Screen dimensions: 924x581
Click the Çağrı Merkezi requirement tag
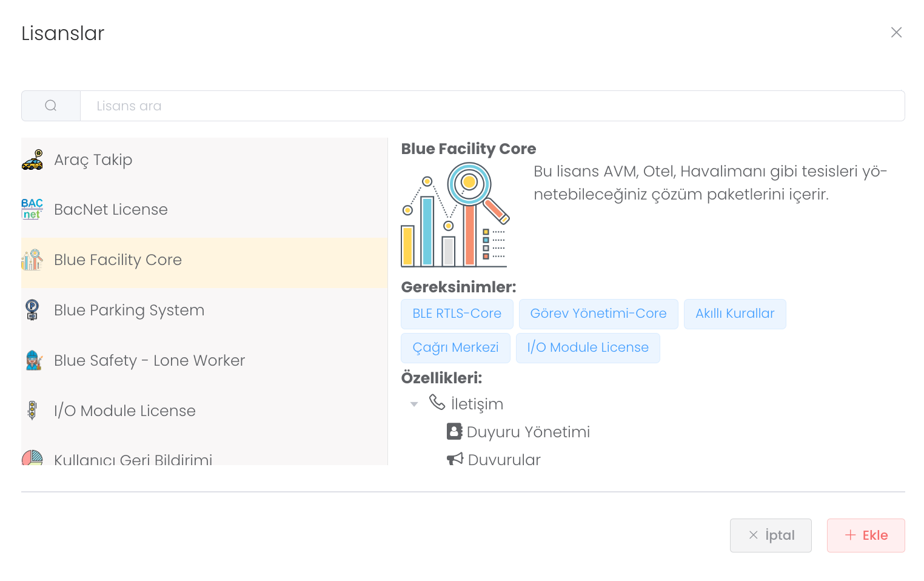tap(455, 348)
